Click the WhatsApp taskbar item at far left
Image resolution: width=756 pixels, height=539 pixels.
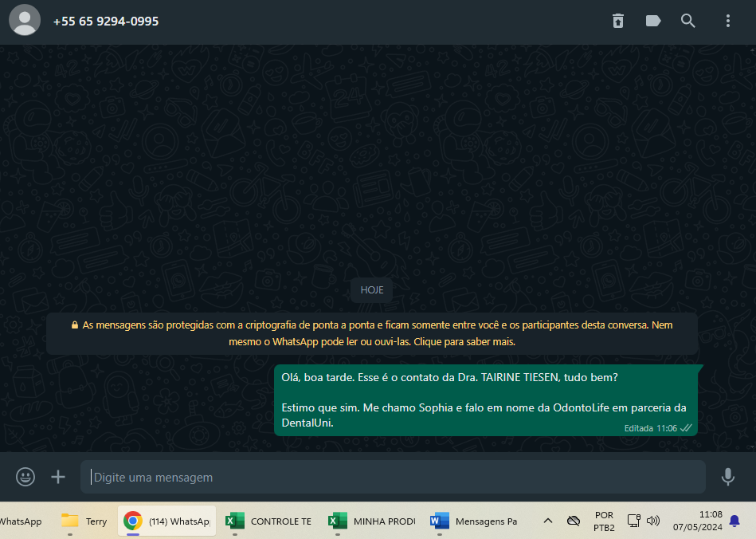(20, 521)
